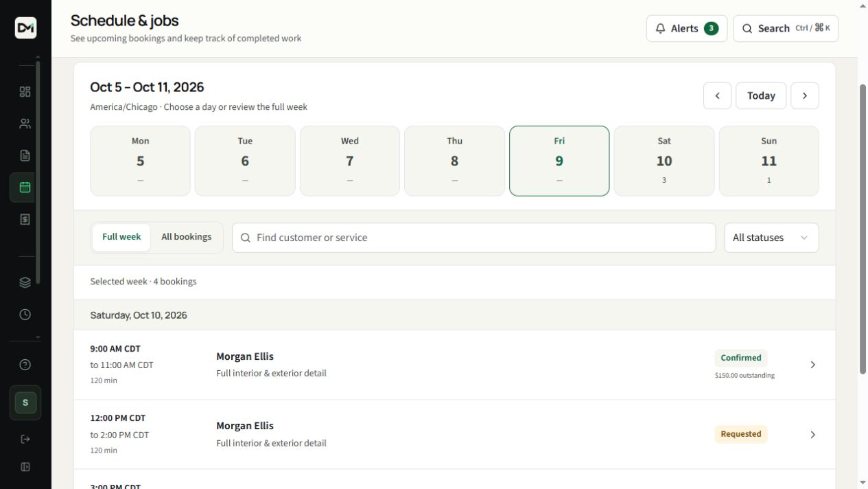Click the Confirmed status badge
868x489 pixels.
741,358
